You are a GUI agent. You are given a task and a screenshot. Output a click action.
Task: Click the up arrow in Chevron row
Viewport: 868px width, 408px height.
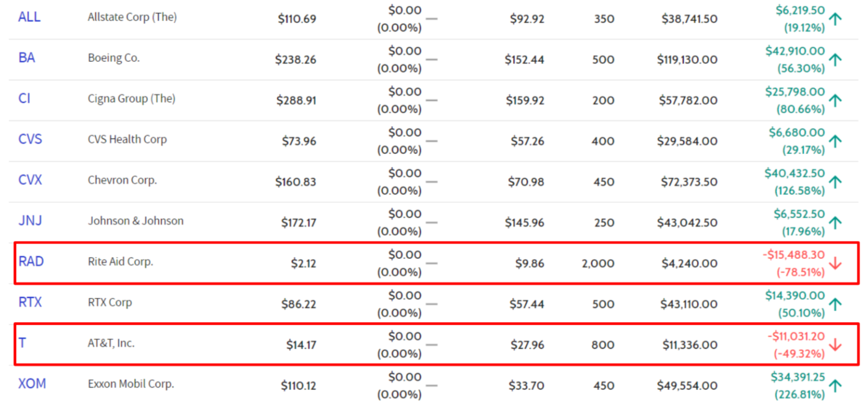click(835, 182)
